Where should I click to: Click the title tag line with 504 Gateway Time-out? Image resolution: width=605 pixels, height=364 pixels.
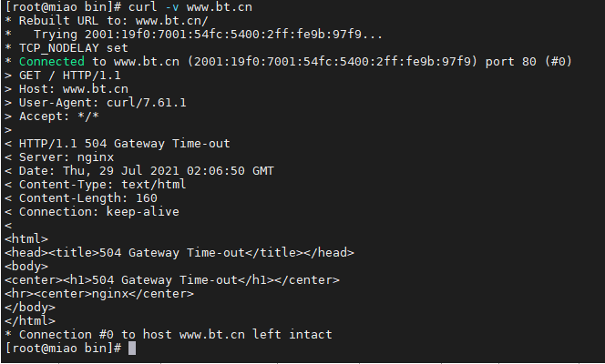tap(179, 253)
